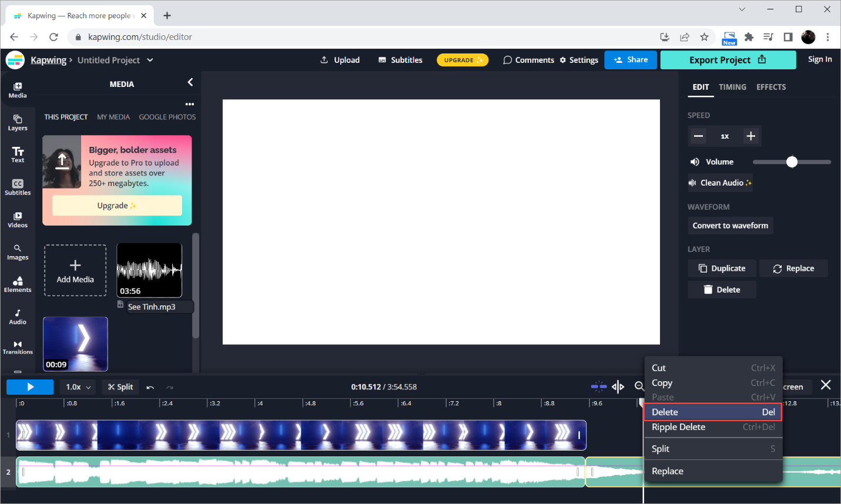Toggle the magnetic snapping control in timeline toolbar

coord(598,387)
